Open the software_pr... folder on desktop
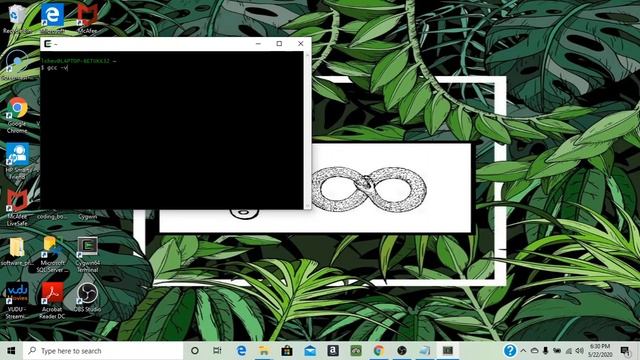The image size is (640, 360). (x=17, y=251)
